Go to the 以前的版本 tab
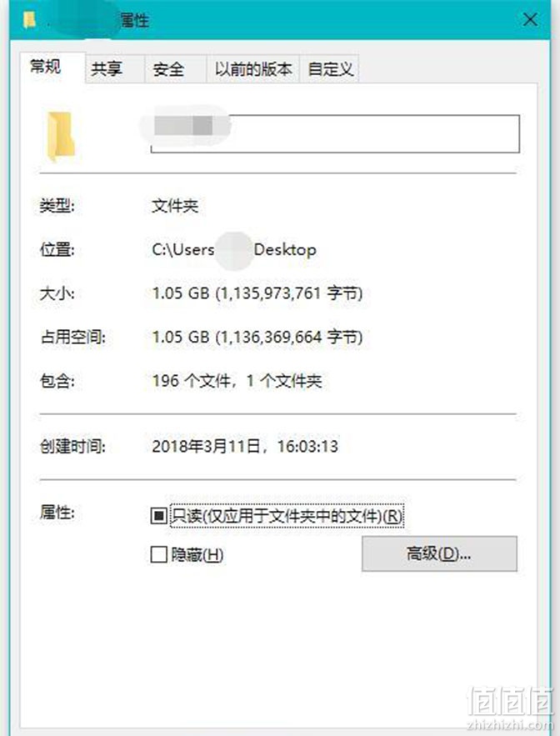This screenshot has height=736, width=560. (253, 69)
